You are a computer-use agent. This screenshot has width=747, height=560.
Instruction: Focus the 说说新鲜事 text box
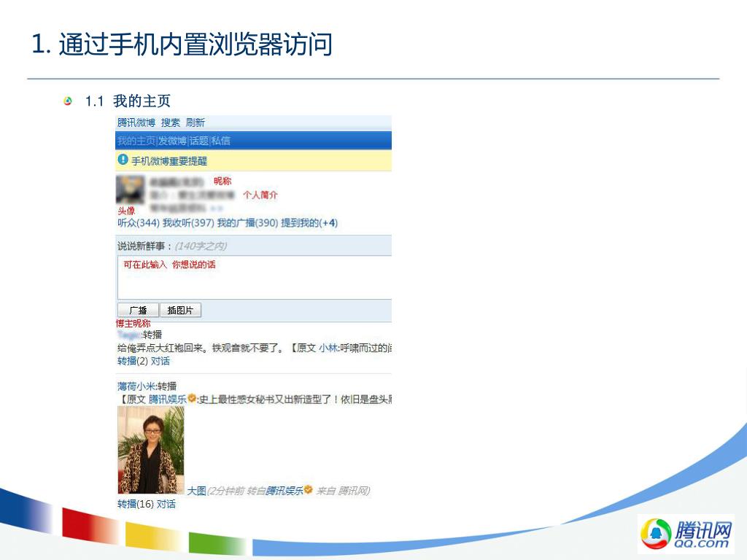pos(255,278)
